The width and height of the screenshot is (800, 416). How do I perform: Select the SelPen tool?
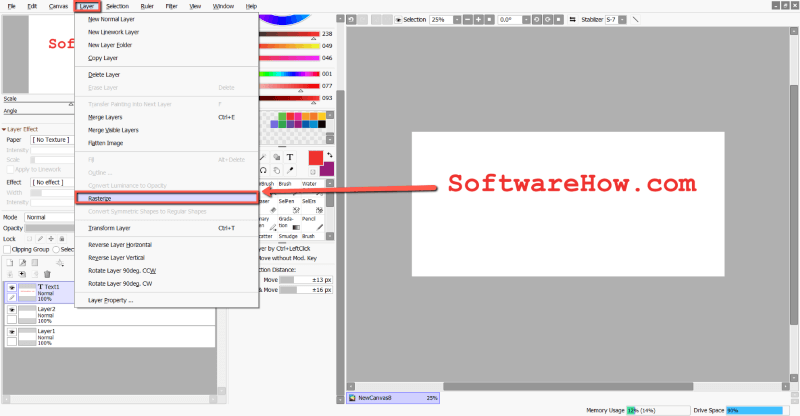pyautogui.click(x=289, y=205)
